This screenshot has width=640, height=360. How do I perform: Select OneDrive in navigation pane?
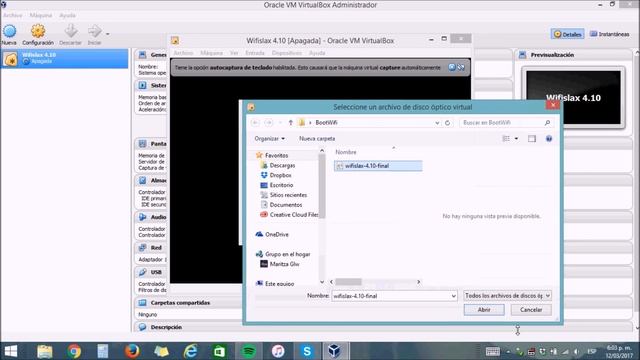point(276,234)
